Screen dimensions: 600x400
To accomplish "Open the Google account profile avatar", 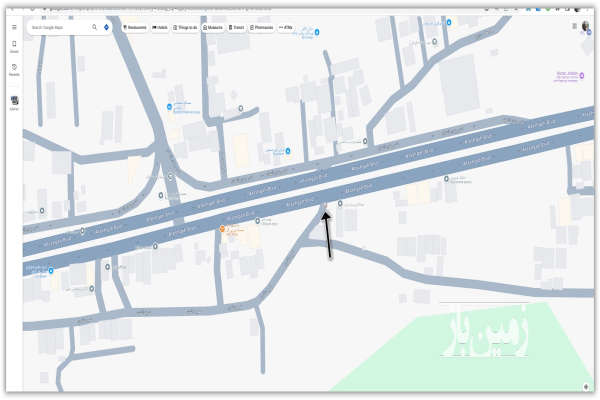I will pos(585,26).
